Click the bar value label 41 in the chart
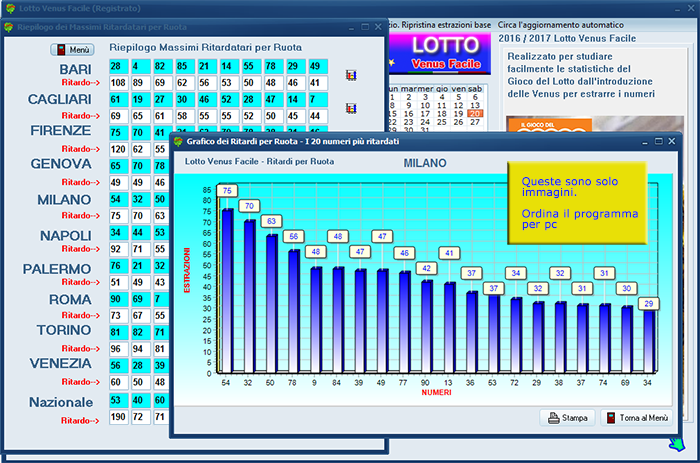The height and width of the screenshot is (463, 700). pos(449,253)
